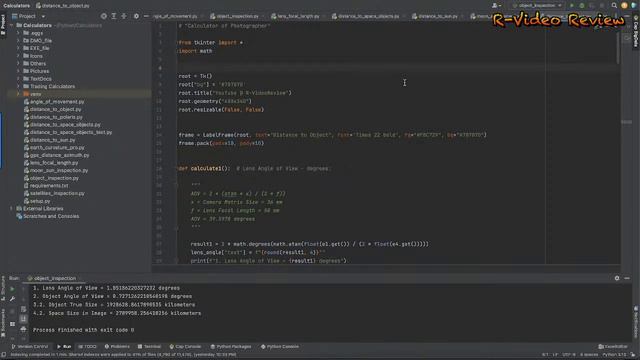Click the scroll-to-end icon in Run panel
This screenshot has height=360, width=640.
[x=23, y=319]
